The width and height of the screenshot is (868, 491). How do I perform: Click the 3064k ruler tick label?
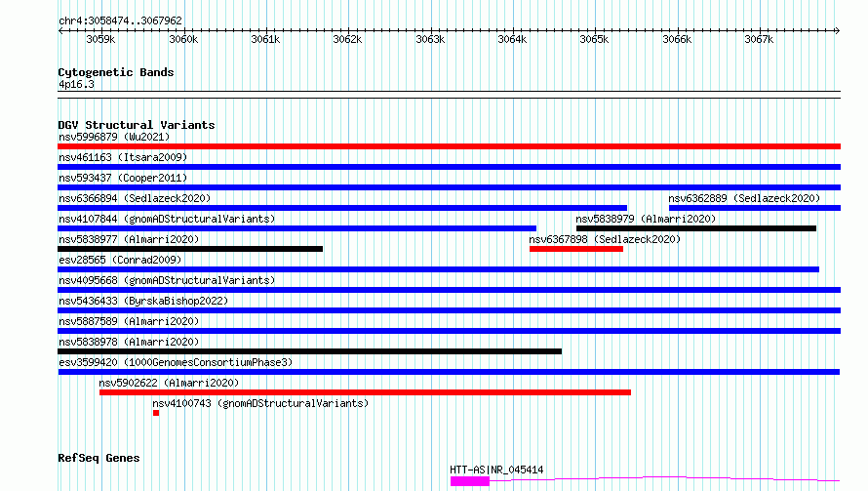pyautogui.click(x=512, y=39)
